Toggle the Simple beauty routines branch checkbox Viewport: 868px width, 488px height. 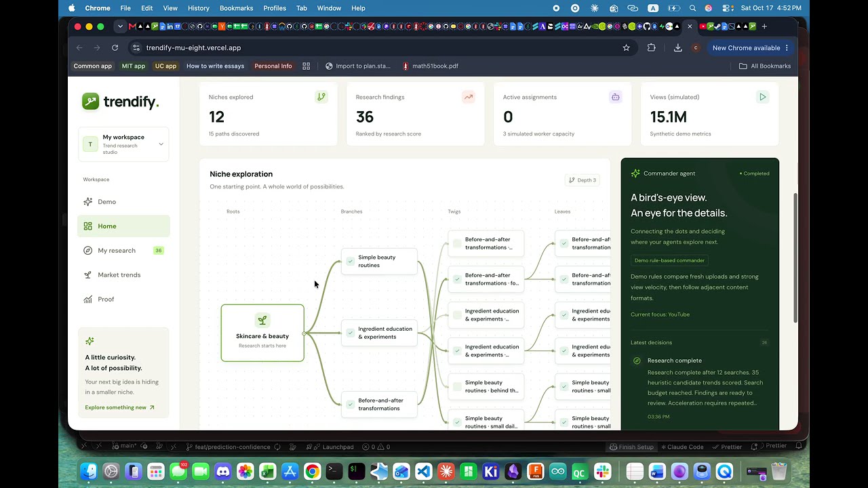(351, 261)
